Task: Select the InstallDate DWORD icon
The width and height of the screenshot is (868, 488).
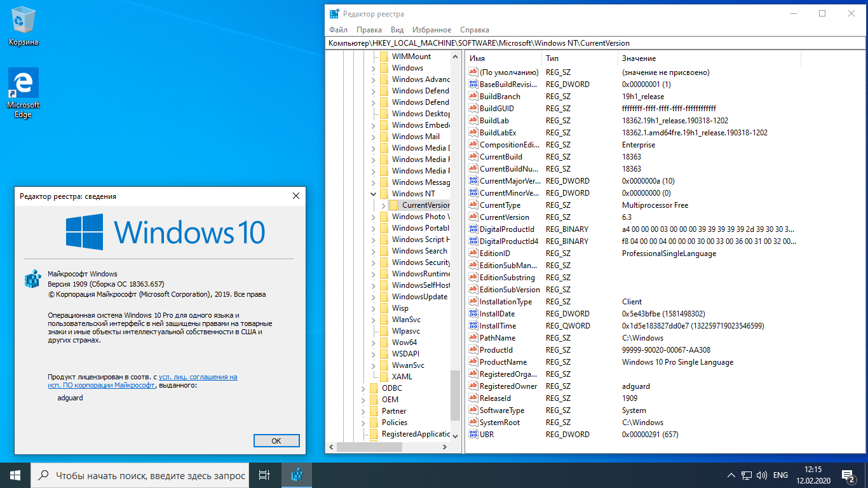Action: point(473,314)
